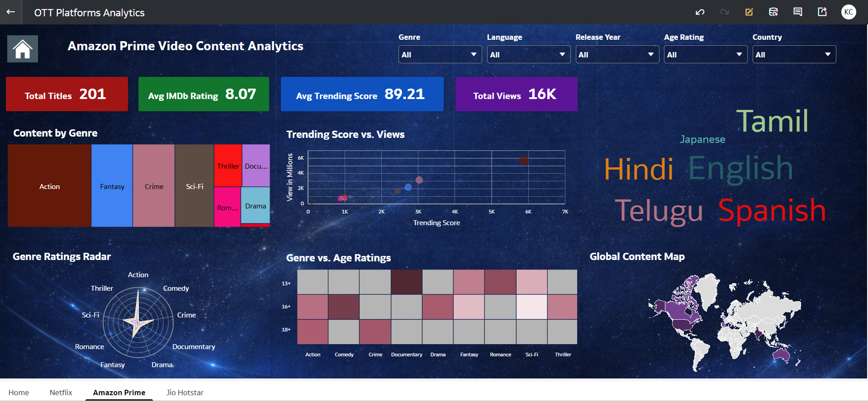Select the Action block in the treemap
868x402 pixels.
(x=49, y=186)
